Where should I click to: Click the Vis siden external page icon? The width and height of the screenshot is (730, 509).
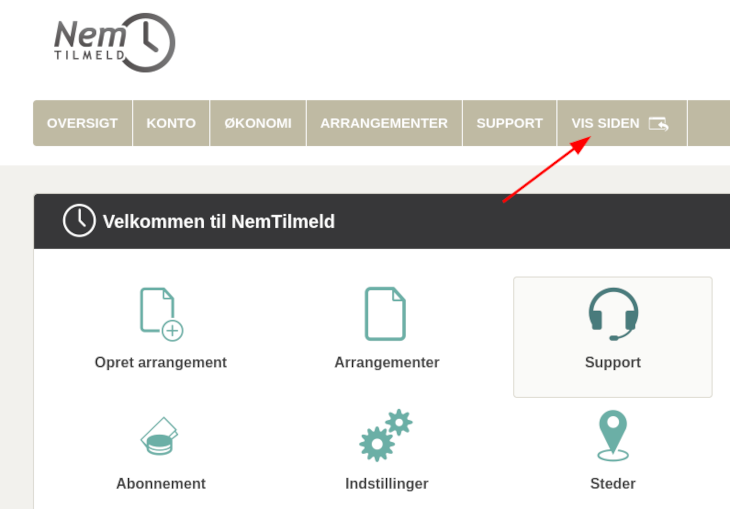click(x=659, y=124)
